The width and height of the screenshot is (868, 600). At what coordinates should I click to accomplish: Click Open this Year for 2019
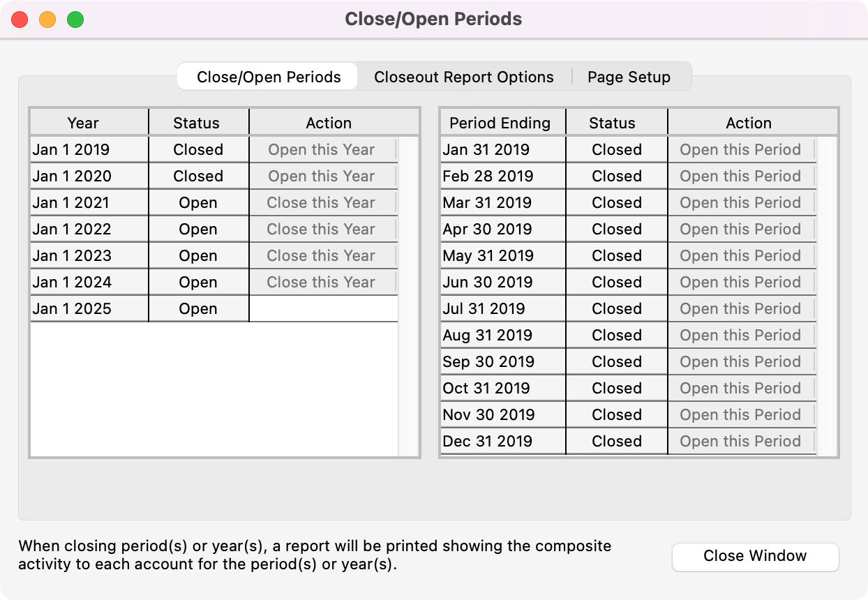coord(322,150)
